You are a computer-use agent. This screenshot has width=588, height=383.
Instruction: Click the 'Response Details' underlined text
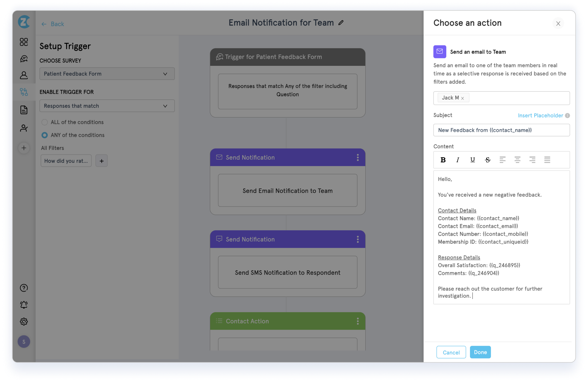tap(459, 257)
